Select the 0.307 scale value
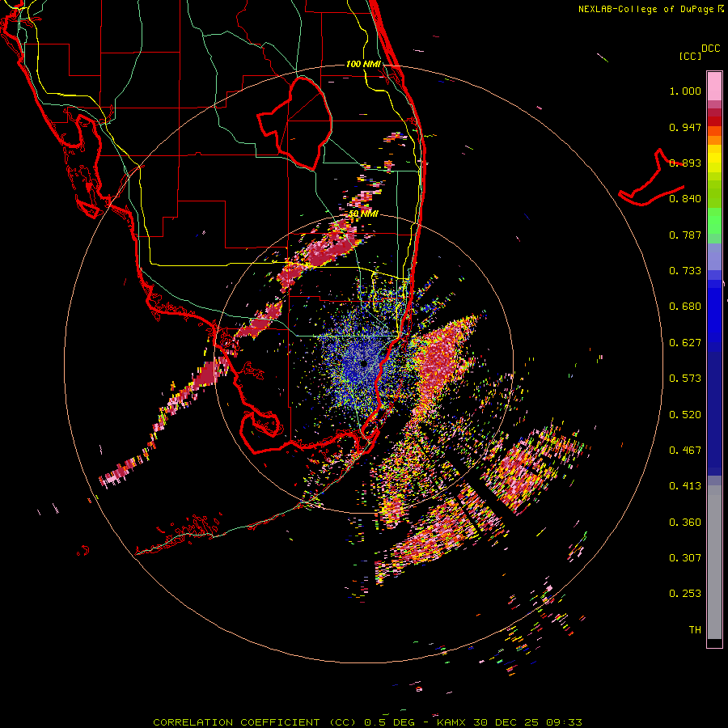Viewport: 728px width, 728px height. point(685,558)
